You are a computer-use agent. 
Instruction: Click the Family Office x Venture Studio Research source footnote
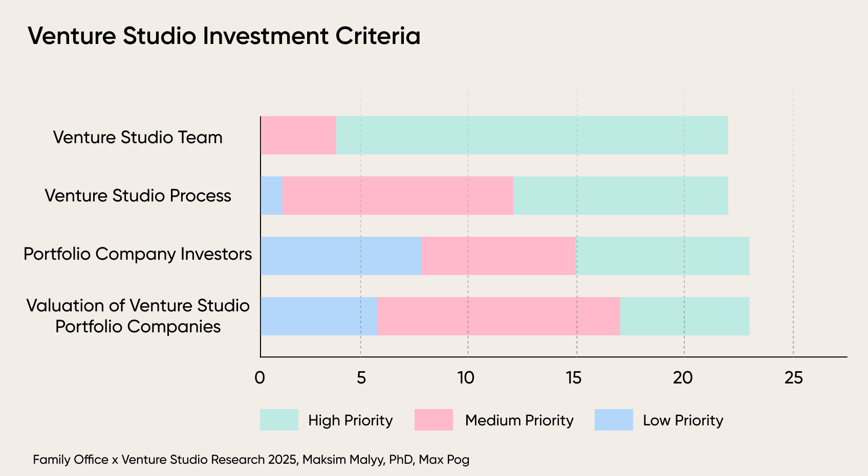pyautogui.click(x=251, y=460)
